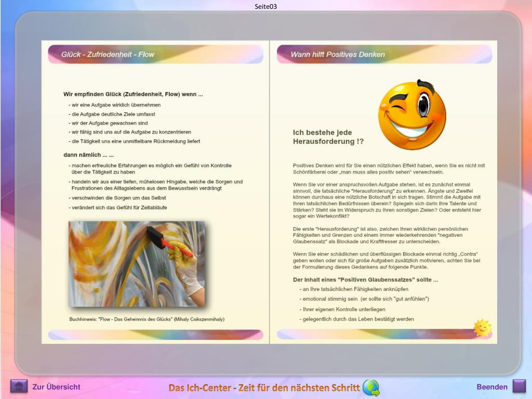Click line 'verändert sich das Gefühl für Zeitabläufe'
532x399 pixels.
(118, 208)
